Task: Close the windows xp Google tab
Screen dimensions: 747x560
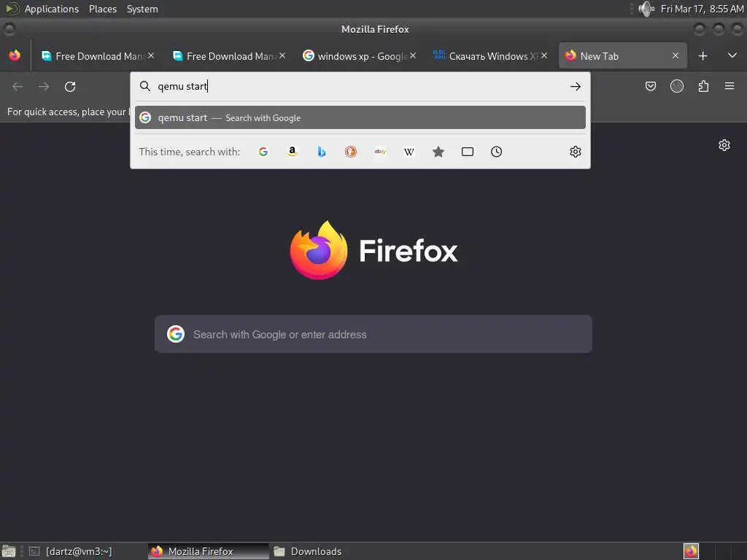Action: (x=413, y=55)
